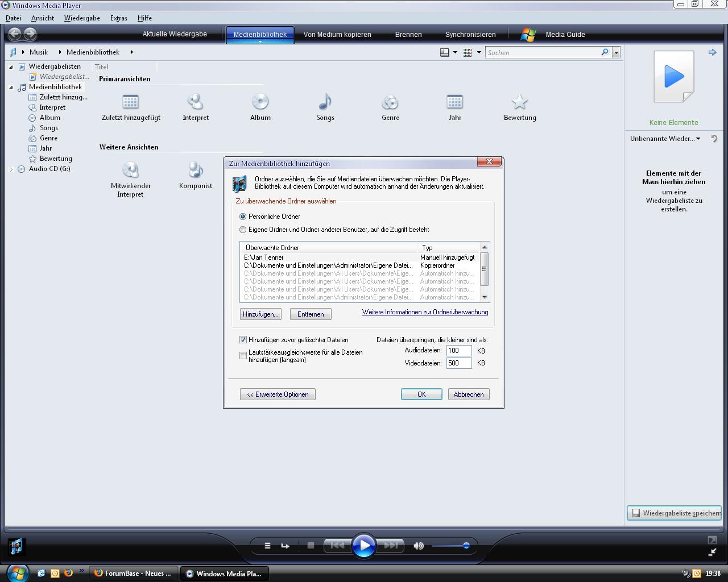This screenshot has height=582, width=728.
Task: Click the back navigation arrow
Action: coord(15,34)
